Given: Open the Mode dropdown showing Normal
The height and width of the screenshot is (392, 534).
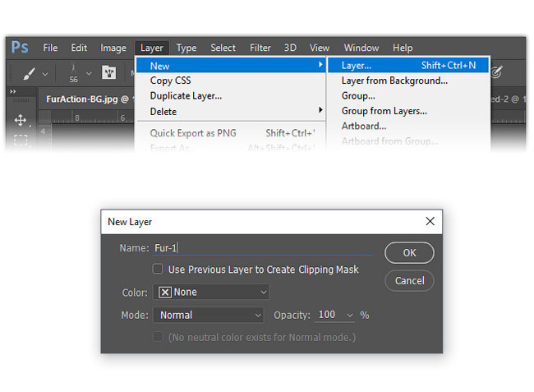Looking at the screenshot, I should coord(209,315).
